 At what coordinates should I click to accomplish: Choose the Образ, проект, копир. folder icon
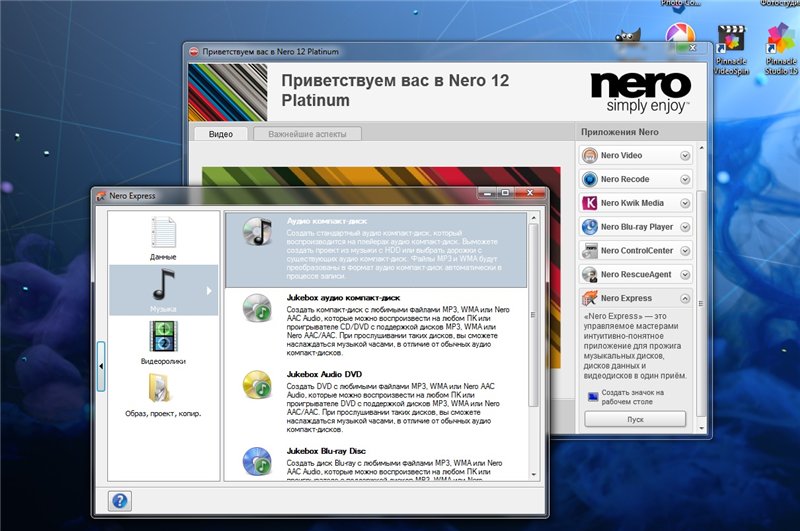160,388
